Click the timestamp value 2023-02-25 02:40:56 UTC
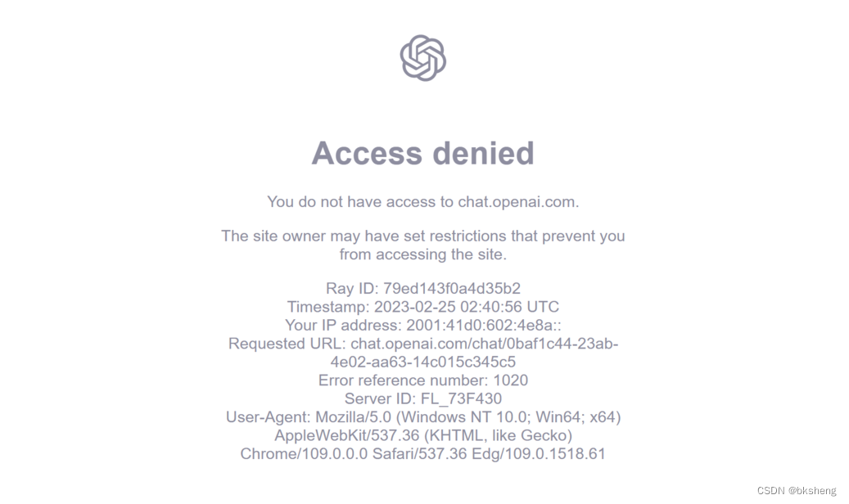Screen dimensions: 849x504 (466, 307)
